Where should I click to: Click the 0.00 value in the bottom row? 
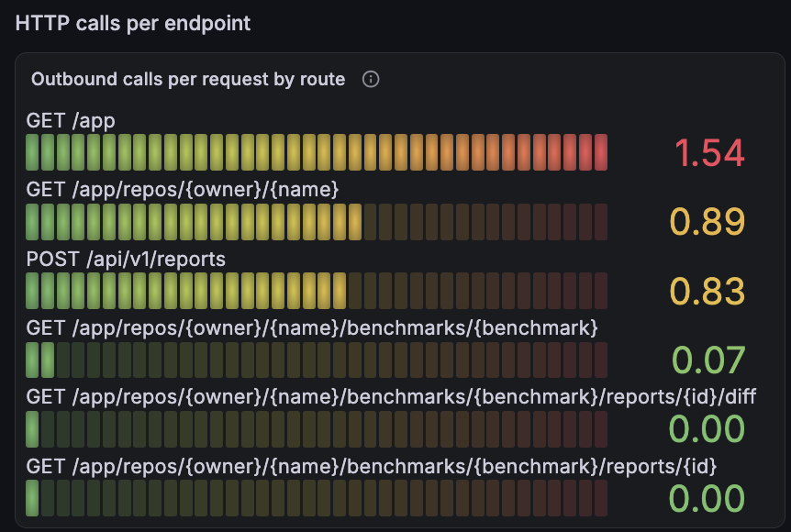(x=707, y=499)
